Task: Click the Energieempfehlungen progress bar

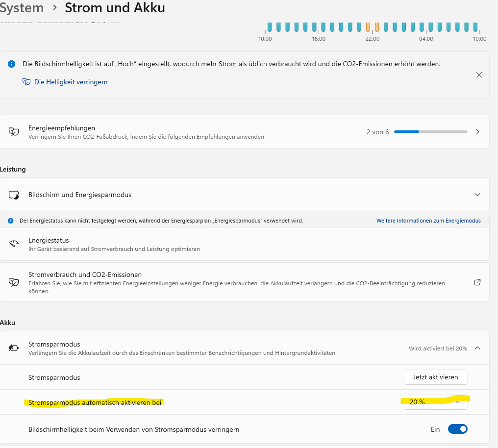Action: click(430, 132)
